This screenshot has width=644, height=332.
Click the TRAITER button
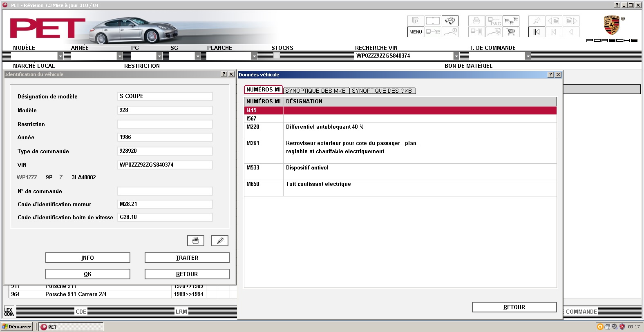187,258
